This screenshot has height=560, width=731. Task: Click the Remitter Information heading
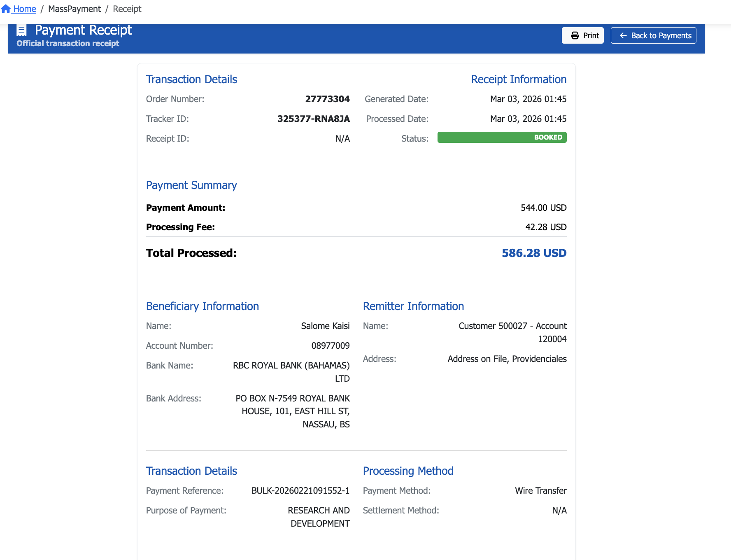[413, 306]
